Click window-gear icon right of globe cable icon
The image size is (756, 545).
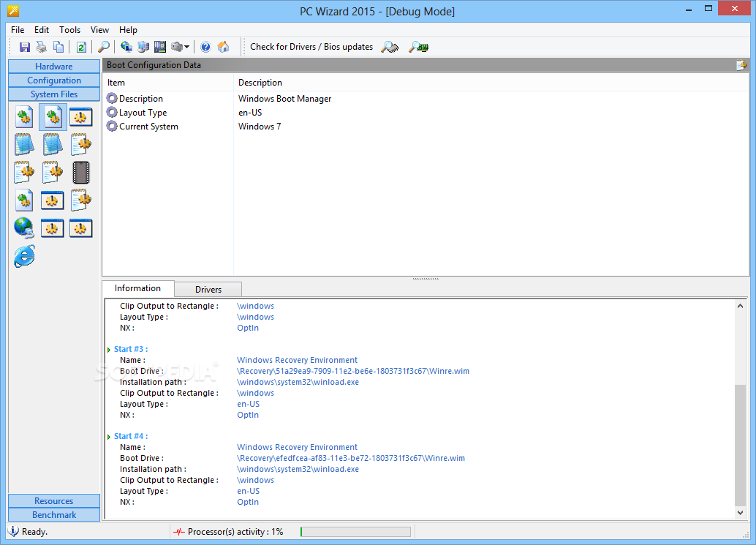click(52, 228)
